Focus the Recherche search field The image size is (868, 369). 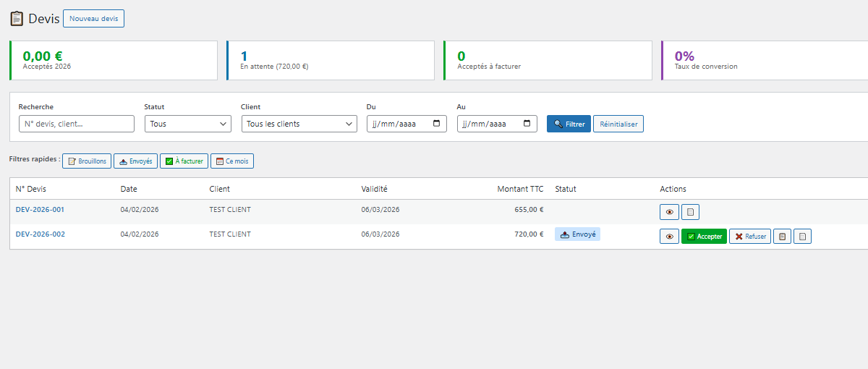(77, 124)
